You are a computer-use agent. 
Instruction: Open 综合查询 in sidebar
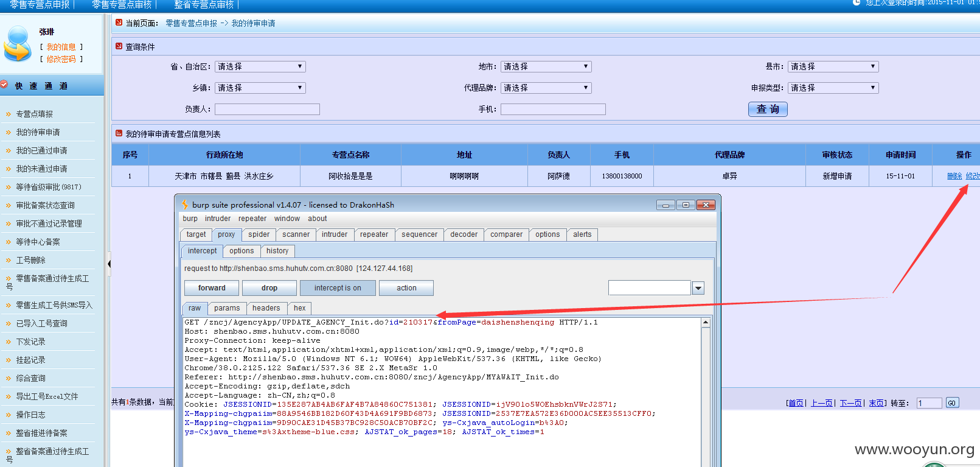tap(30, 378)
